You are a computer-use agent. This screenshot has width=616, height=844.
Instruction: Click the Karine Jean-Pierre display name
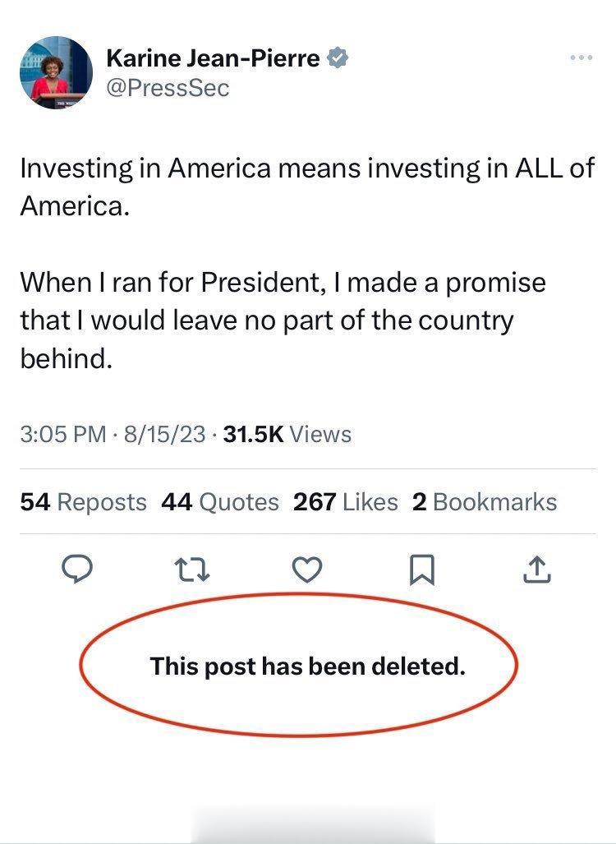click(x=214, y=58)
